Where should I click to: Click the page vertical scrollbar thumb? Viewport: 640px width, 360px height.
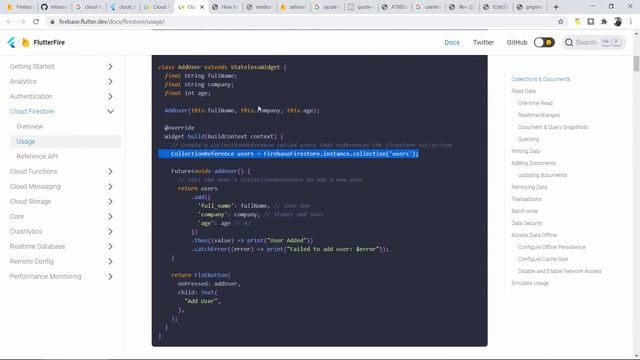point(636,64)
